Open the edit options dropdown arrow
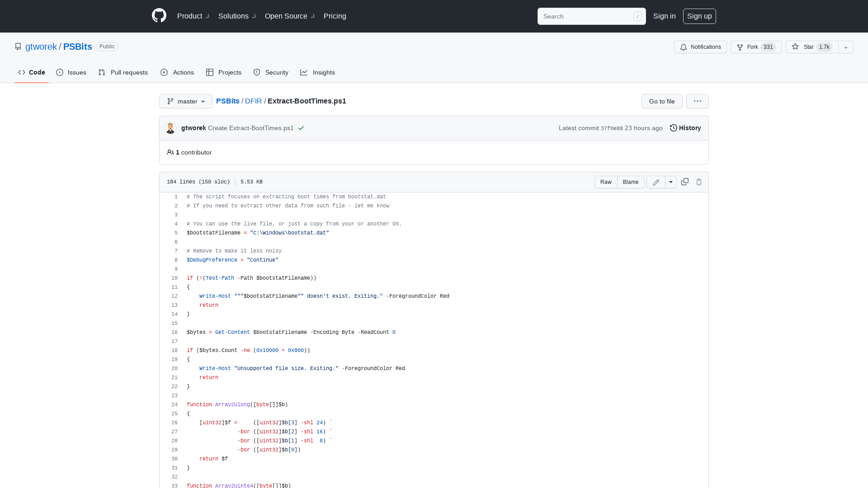This screenshot has width=868, height=488. [x=671, y=182]
